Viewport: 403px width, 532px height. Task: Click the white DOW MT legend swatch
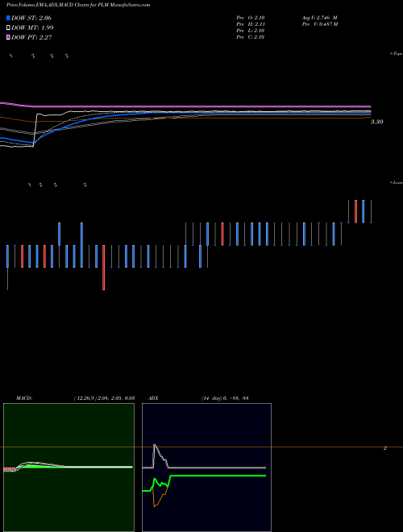(8, 28)
